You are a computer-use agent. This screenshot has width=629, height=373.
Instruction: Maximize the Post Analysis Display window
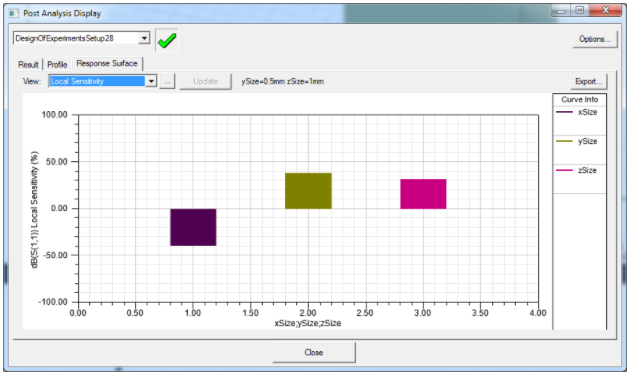pos(579,10)
